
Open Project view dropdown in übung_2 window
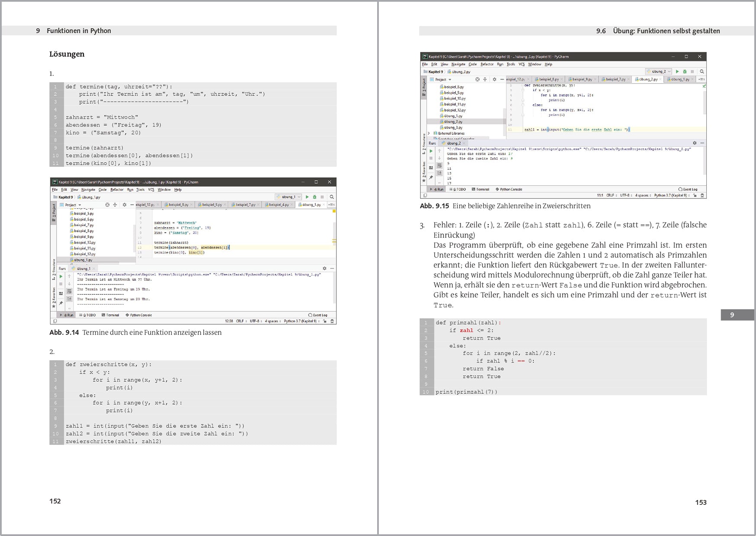point(450,80)
